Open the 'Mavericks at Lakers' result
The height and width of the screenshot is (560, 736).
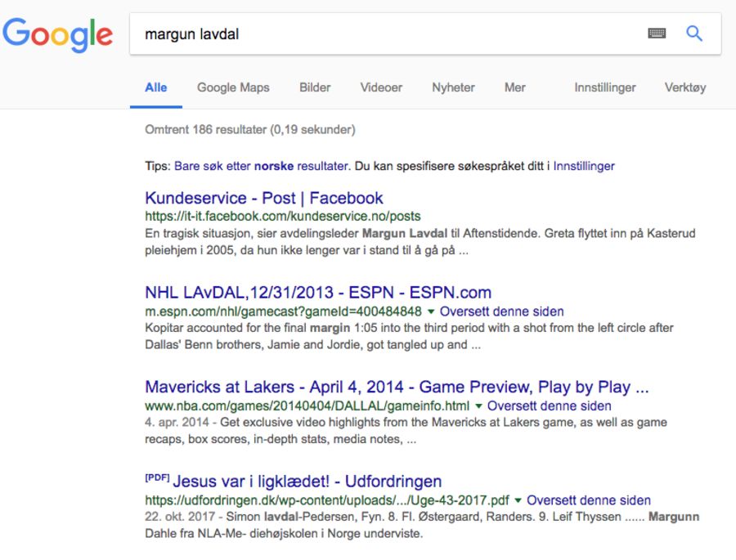point(397,387)
